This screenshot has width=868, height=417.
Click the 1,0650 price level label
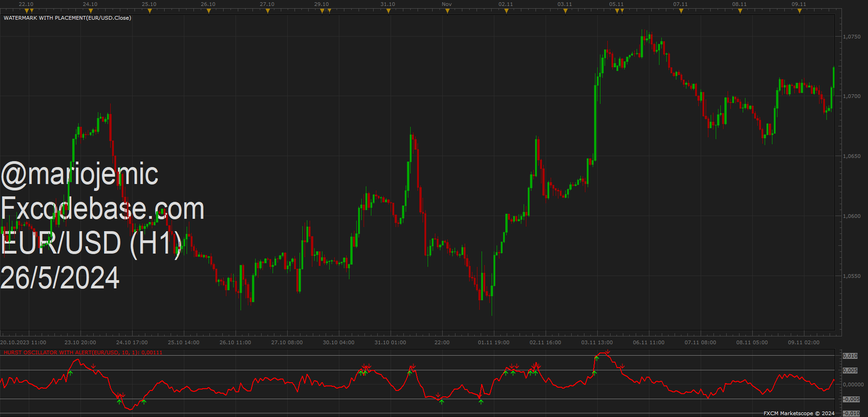pos(852,156)
